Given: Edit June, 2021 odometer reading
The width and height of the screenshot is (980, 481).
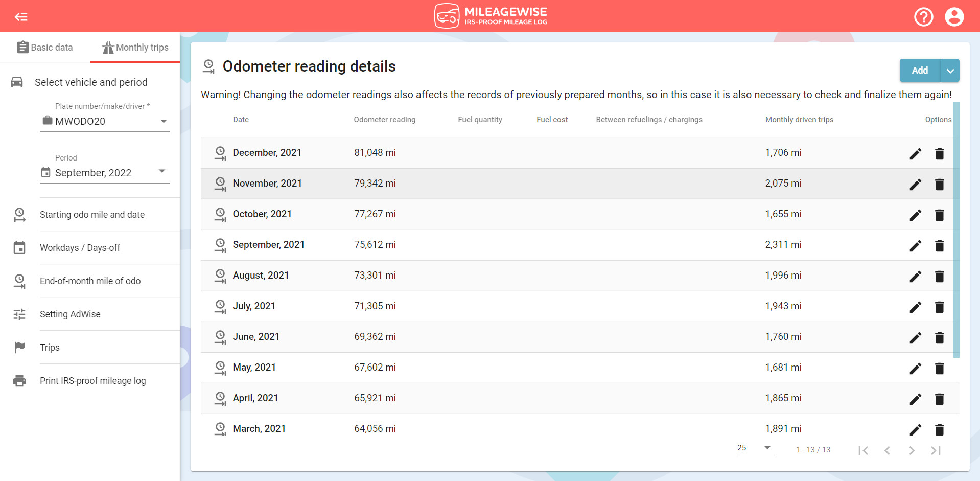Looking at the screenshot, I should click(915, 337).
